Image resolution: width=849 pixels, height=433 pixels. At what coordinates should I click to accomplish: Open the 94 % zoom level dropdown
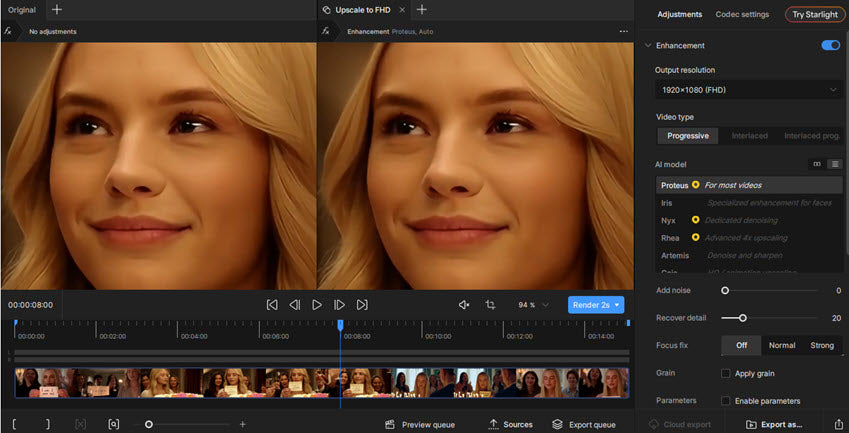(533, 305)
